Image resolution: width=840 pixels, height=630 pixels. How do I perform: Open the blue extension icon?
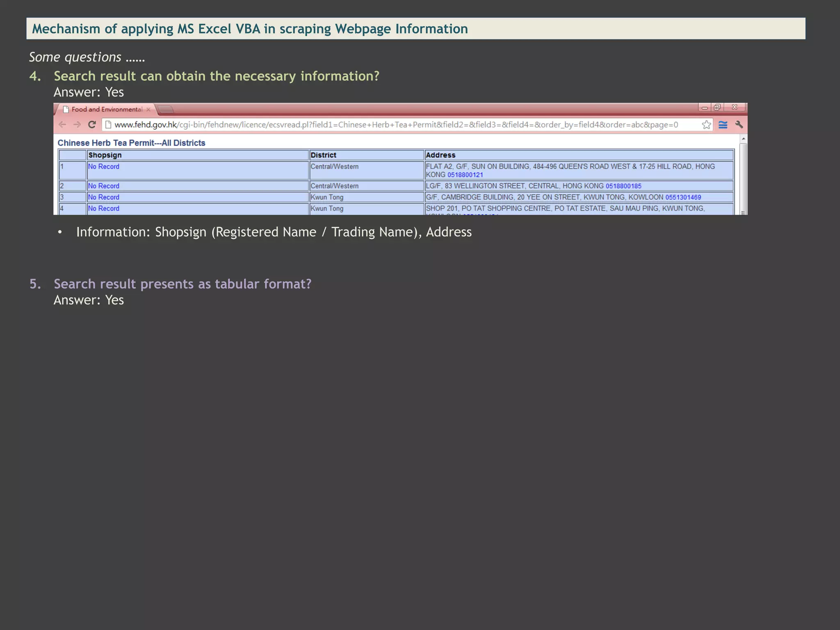723,125
